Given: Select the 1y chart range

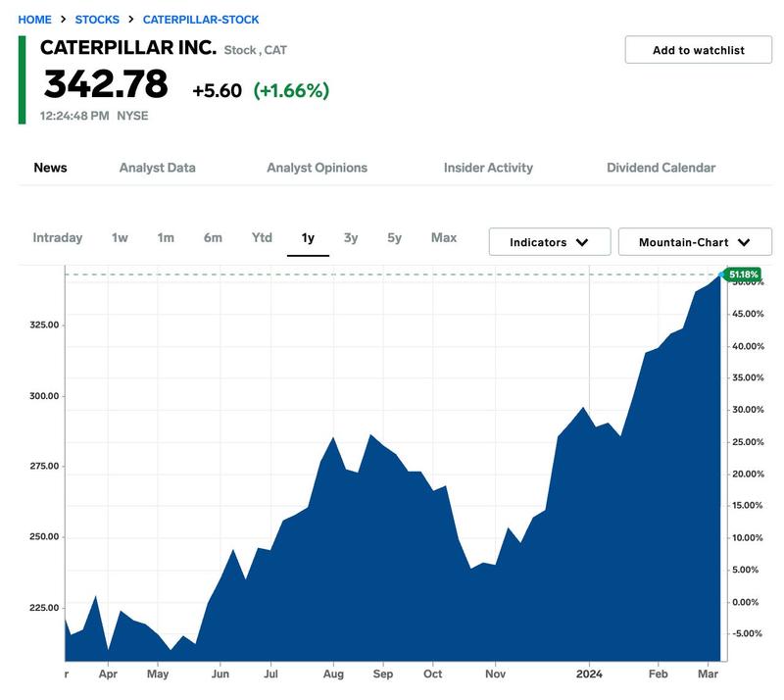Looking at the screenshot, I should [x=308, y=238].
